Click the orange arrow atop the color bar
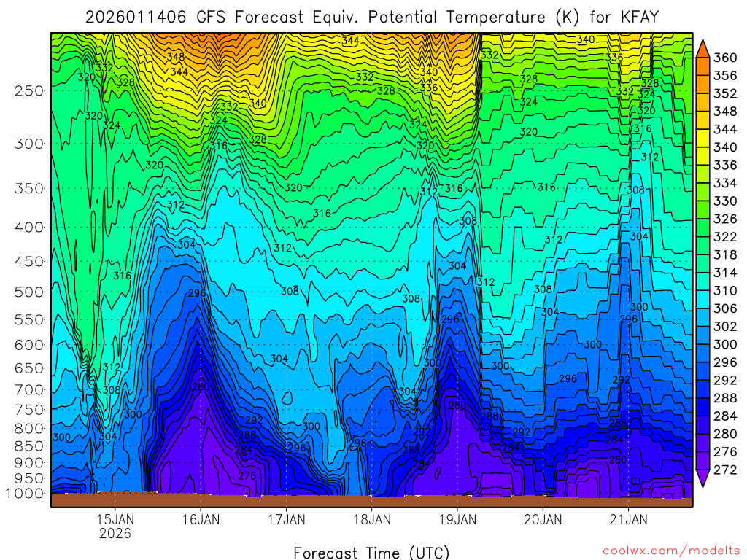747x560 pixels. tap(703, 49)
